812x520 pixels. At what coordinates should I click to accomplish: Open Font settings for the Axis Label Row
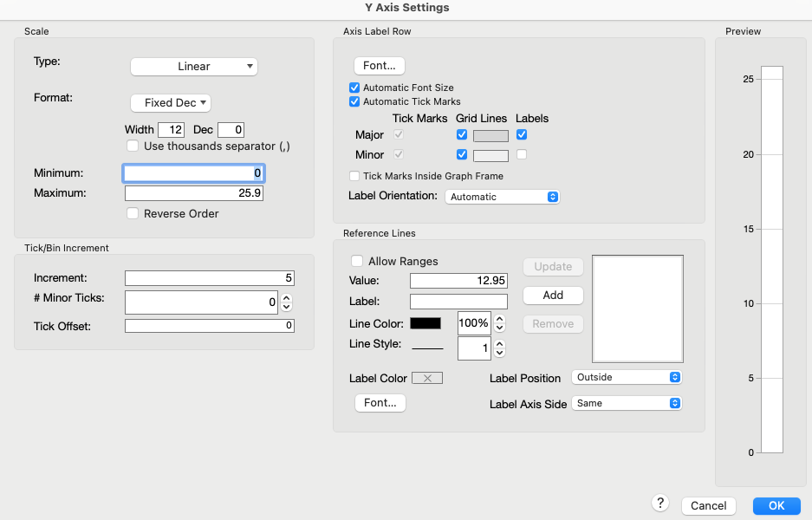click(380, 65)
